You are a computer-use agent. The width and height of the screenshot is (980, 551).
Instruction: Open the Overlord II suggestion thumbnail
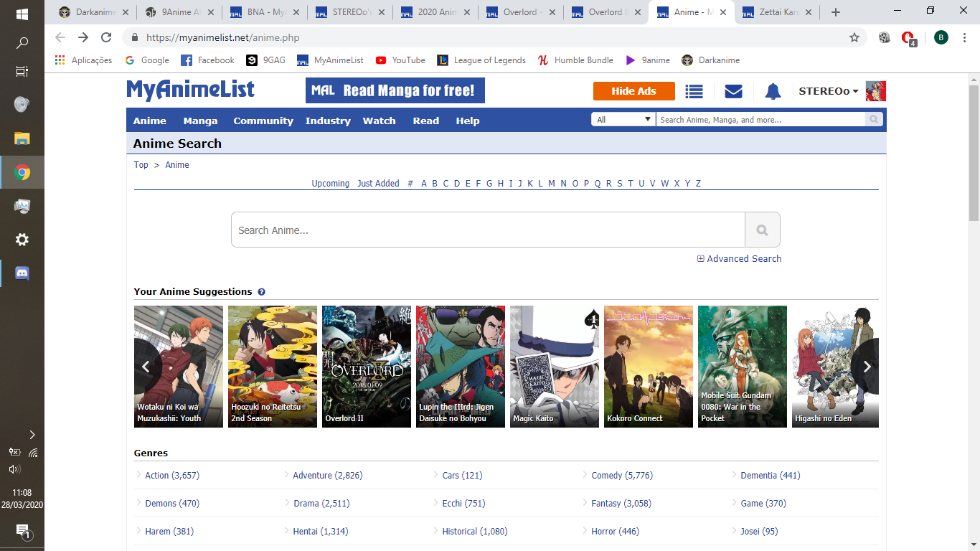point(367,367)
